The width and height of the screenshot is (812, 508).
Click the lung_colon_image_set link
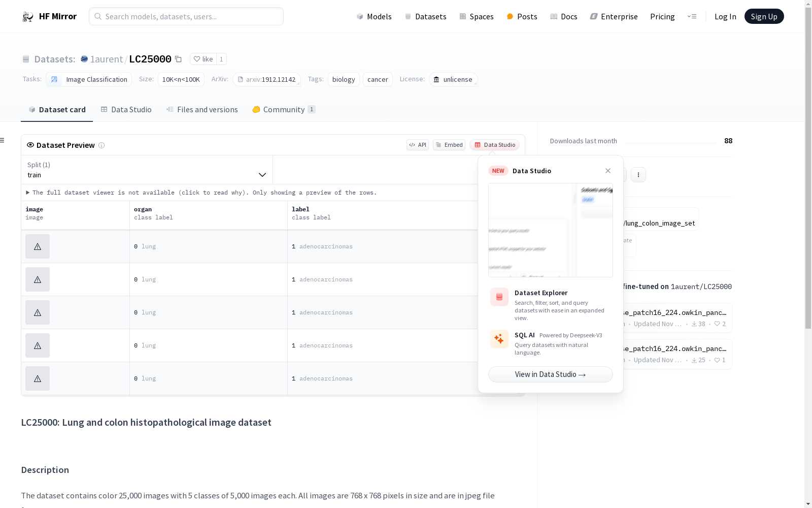660,223
